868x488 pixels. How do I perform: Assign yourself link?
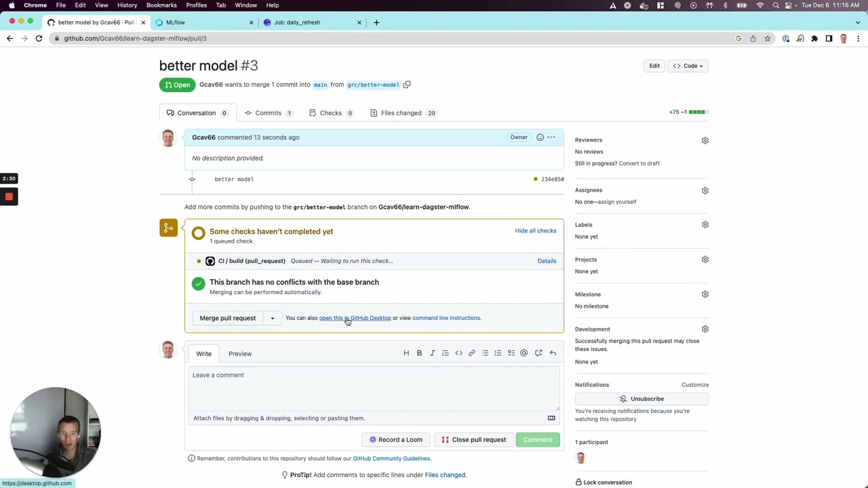(x=616, y=202)
